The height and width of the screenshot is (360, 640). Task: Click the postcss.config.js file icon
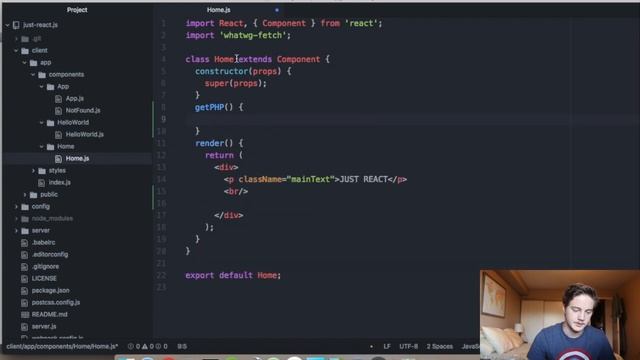pyautogui.click(x=24, y=303)
